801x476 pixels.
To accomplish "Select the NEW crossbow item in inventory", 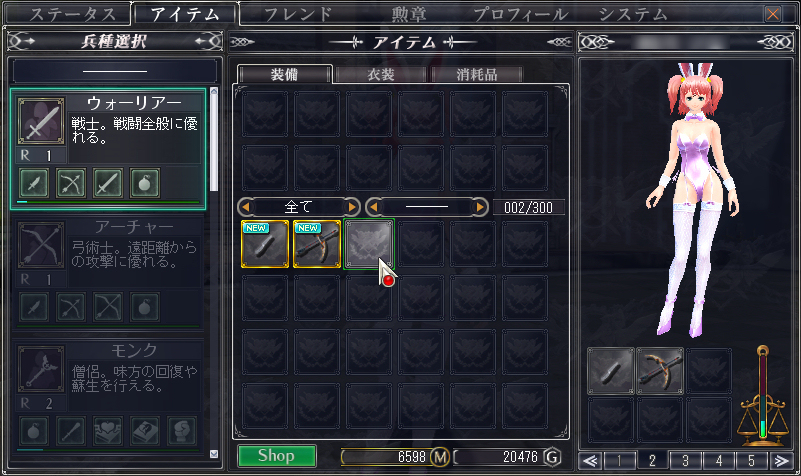I will (317, 244).
